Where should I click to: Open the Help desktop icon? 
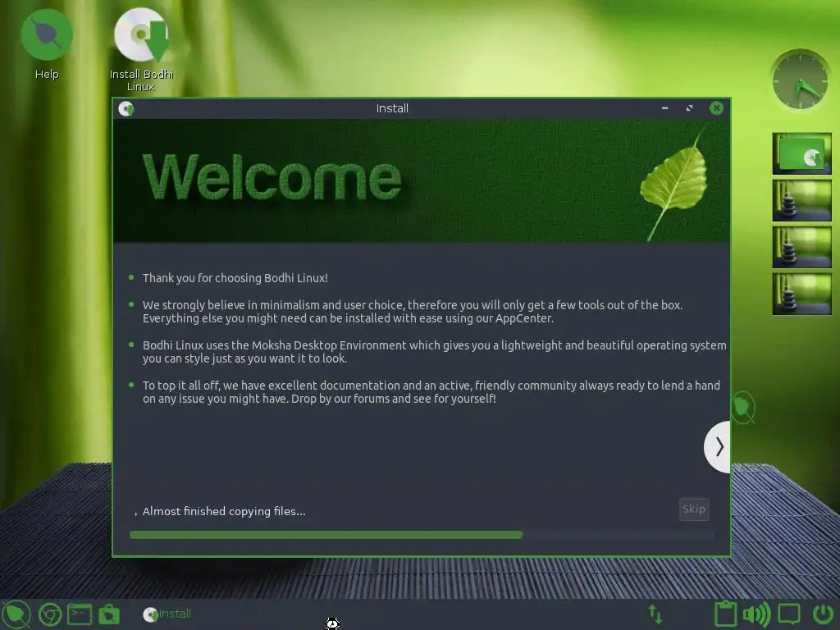point(47,44)
